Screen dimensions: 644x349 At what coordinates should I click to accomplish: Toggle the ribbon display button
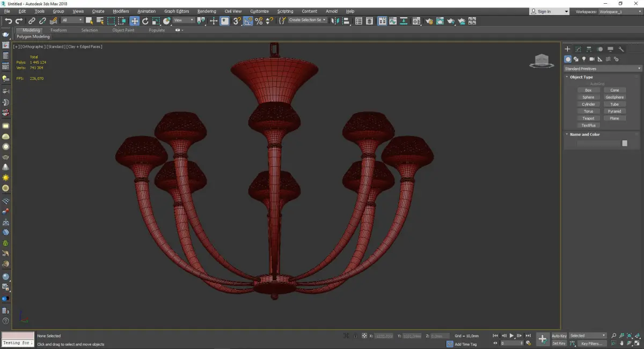(x=382, y=21)
